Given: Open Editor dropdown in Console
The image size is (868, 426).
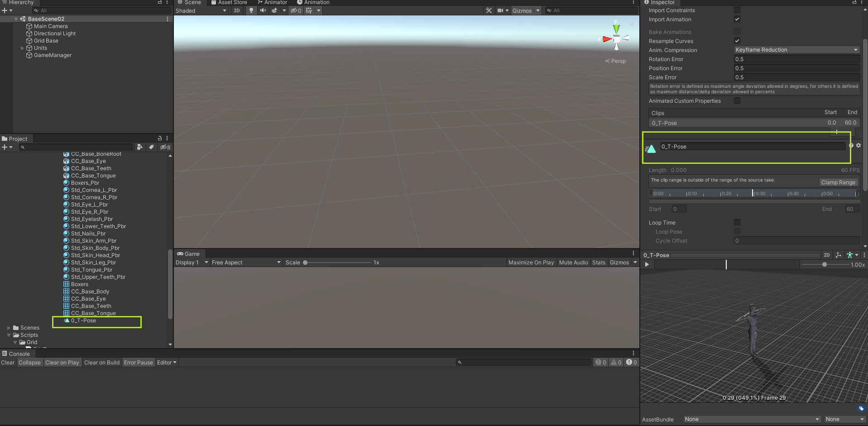Looking at the screenshot, I should pos(166,363).
